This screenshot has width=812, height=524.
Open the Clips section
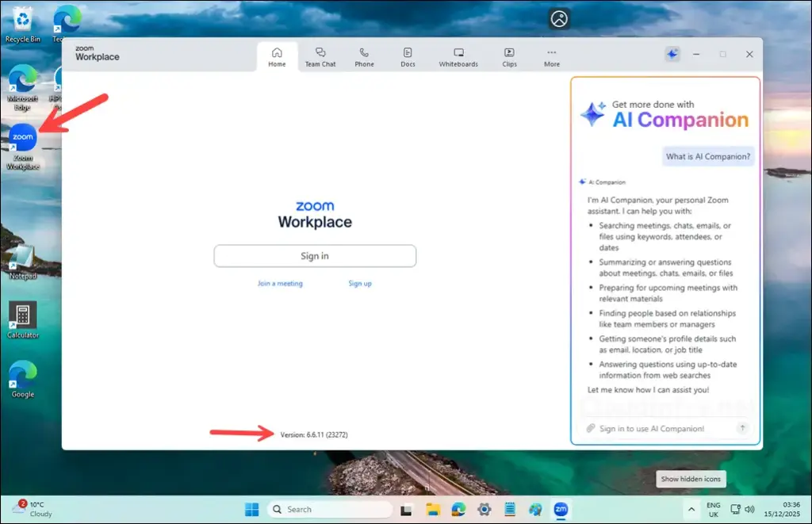(508, 54)
